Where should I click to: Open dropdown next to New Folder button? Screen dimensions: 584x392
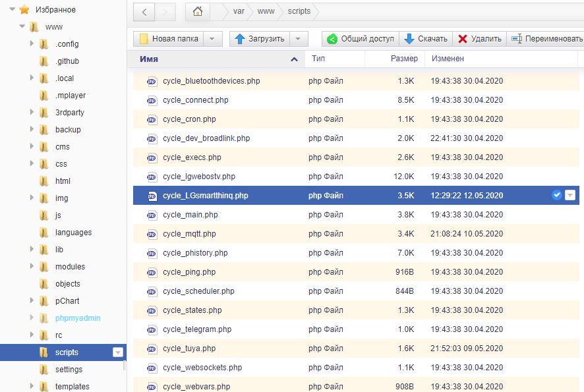pyautogui.click(x=212, y=39)
